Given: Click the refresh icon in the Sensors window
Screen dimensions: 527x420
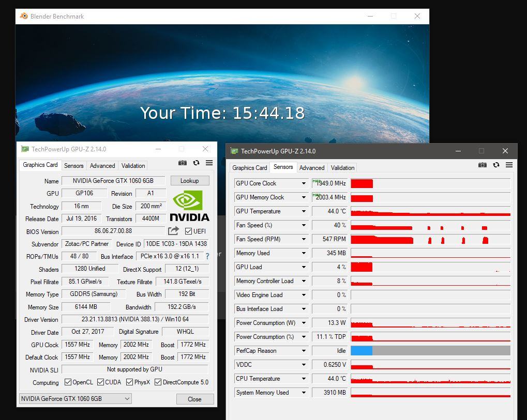Looking at the screenshot, I should click(496, 165).
